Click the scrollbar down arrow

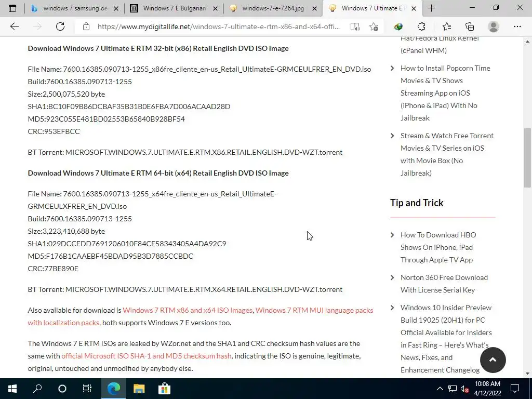point(527,374)
